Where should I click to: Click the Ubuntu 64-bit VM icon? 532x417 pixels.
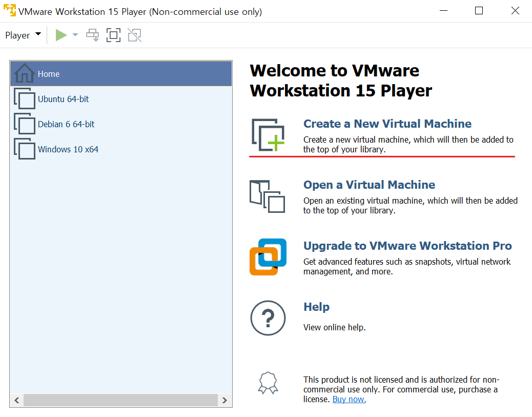click(25, 99)
